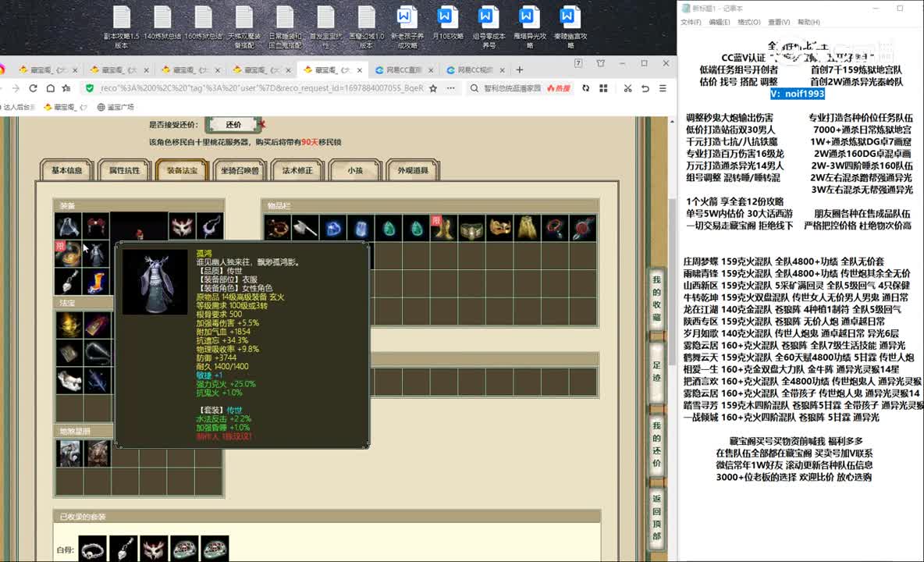The width and height of the screenshot is (924, 562).
Task: Click 返回顶部 side button
Action: 656,518
